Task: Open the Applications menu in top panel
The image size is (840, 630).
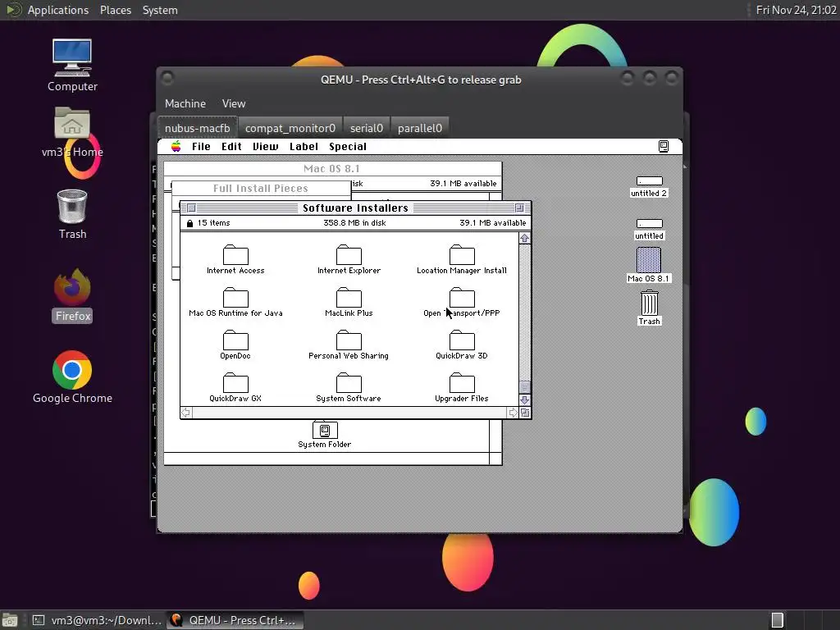Action: tap(58, 10)
